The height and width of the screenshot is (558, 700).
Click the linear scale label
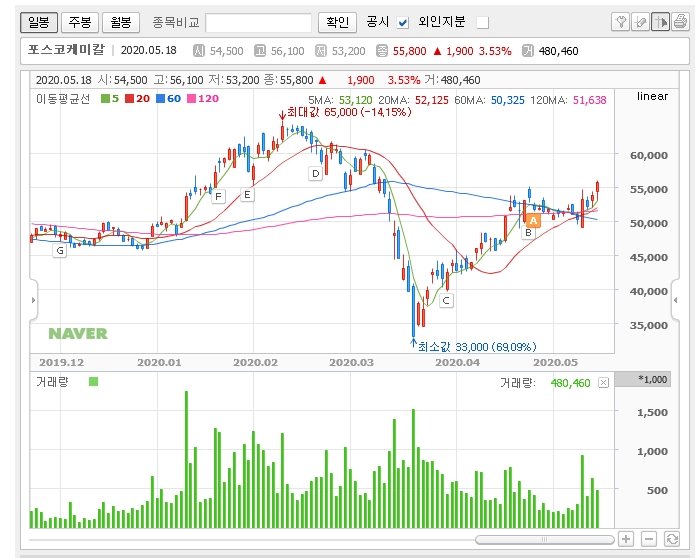point(652,96)
